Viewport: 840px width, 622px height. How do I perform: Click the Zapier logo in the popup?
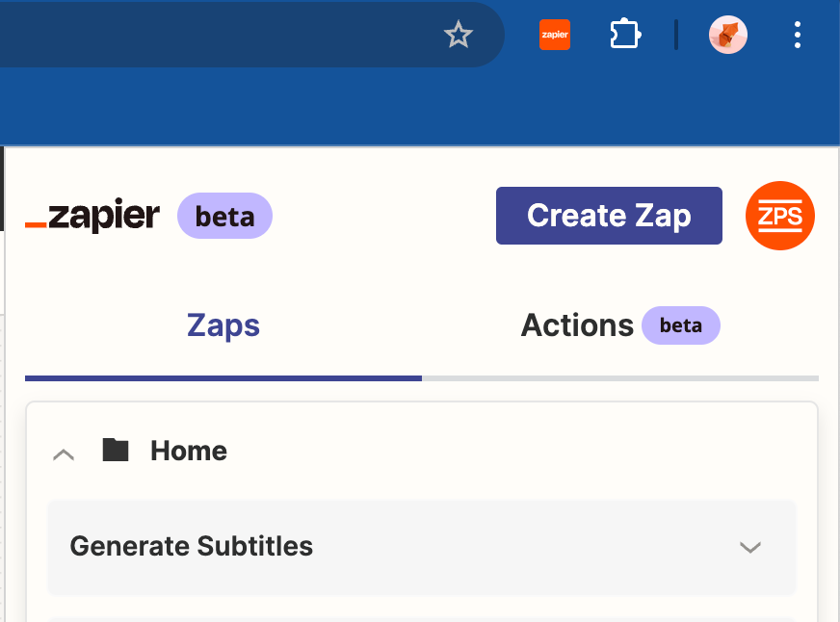click(92, 215)
